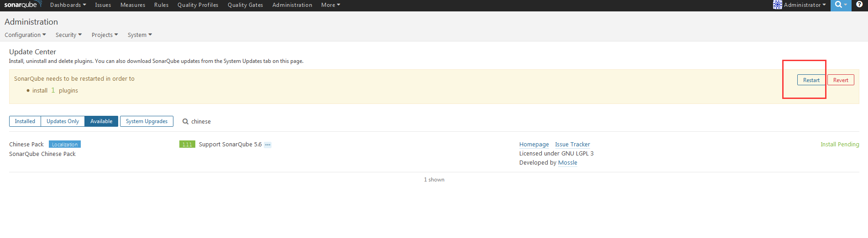Go to Issues in top navigation

[x=103, y=5]
